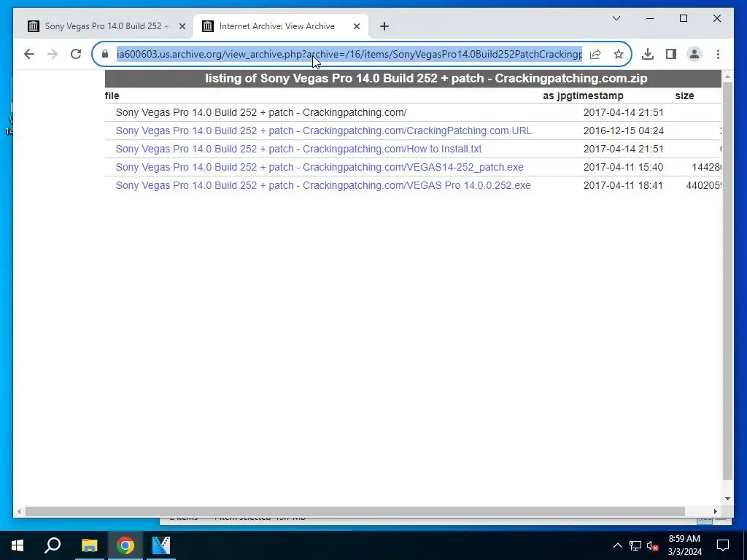Screen dimensions: 747x560
Task: Maximize the Chrome window
Action: coord(683,18)
